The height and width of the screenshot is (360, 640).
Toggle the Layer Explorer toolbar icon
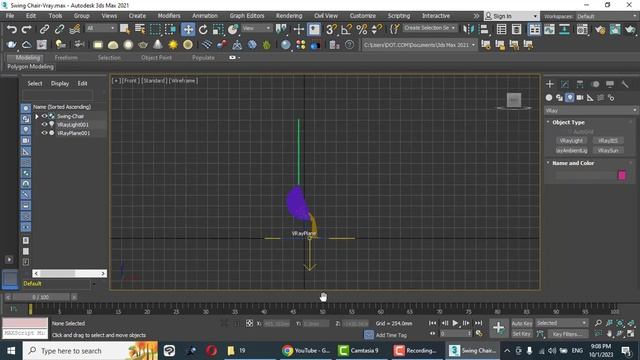[516, 29]
